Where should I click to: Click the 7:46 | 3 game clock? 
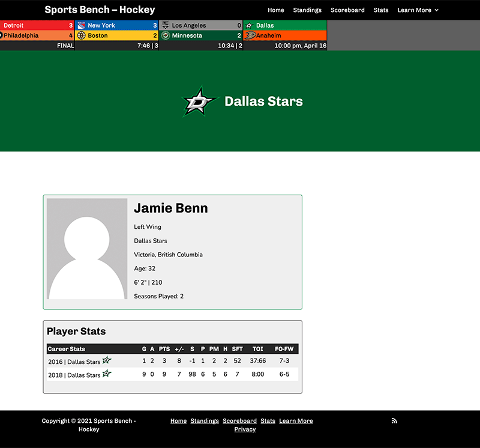pyautogui.click(x=148, y=46)
